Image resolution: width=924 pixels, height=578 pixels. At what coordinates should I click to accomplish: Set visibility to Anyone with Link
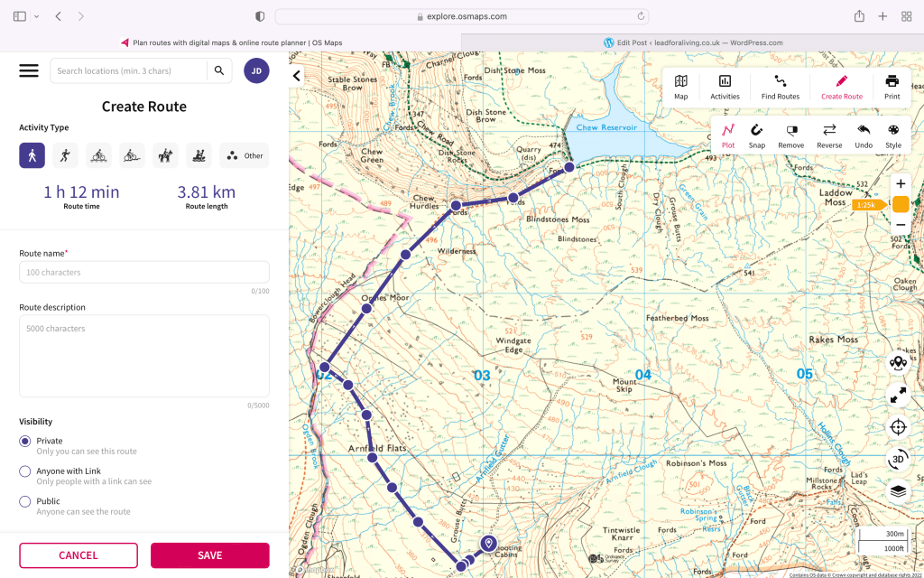pos(25,471)
